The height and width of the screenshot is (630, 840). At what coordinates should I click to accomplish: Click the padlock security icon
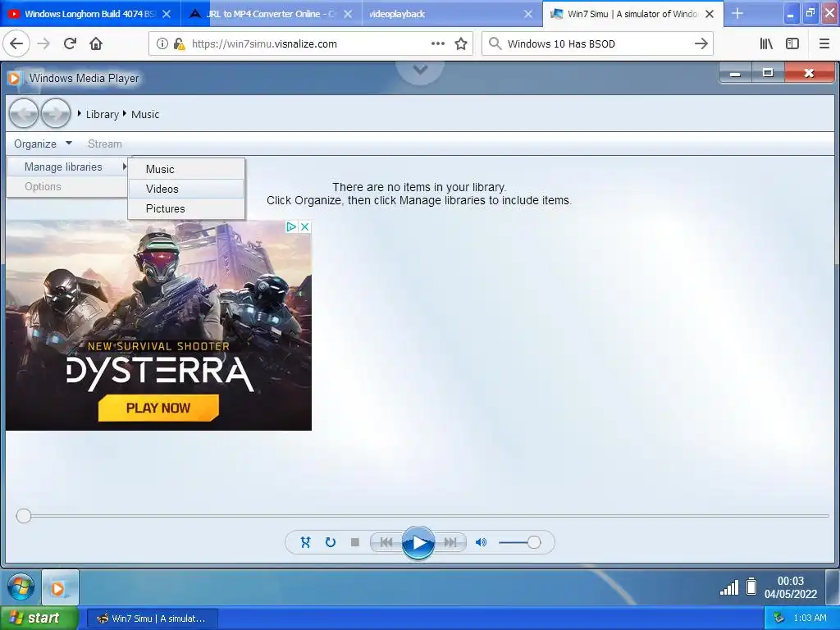(179, 44)
